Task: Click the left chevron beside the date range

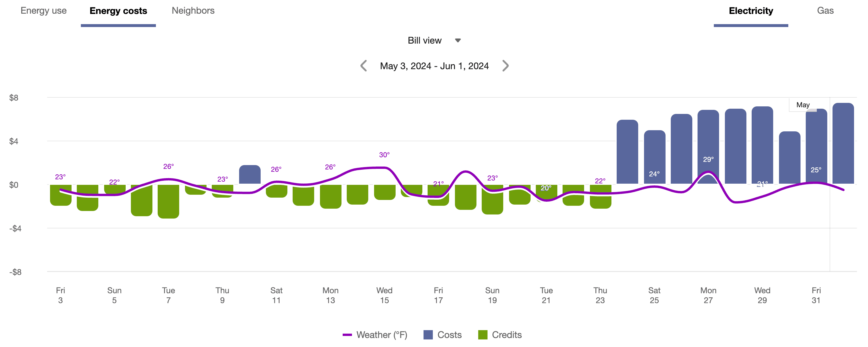Action: 364,66
